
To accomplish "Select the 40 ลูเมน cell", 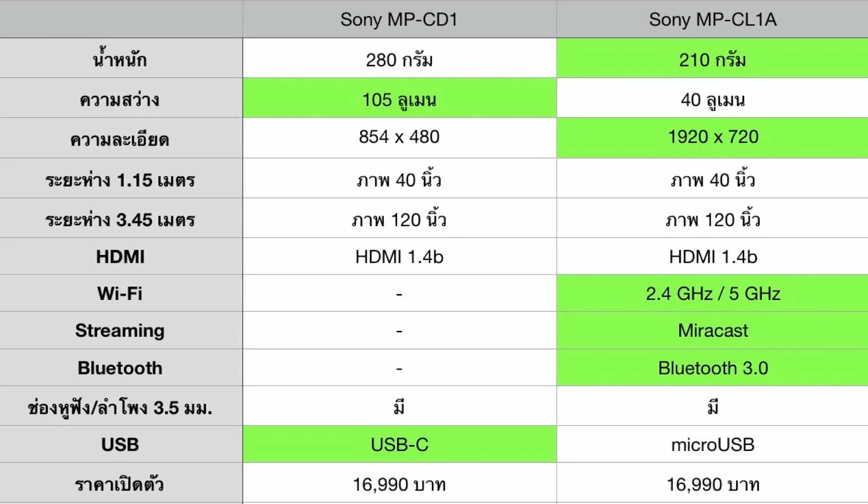I will [712, 98].
